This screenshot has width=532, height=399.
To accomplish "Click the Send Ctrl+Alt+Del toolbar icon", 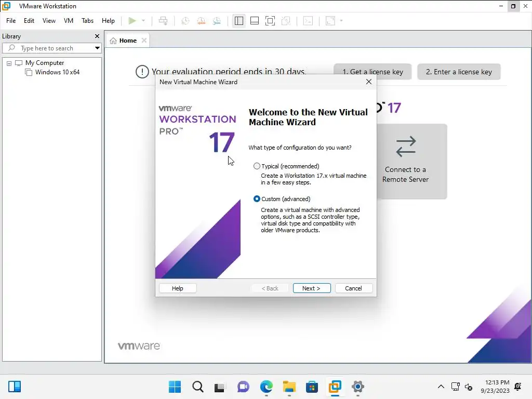I will (163, 21).
